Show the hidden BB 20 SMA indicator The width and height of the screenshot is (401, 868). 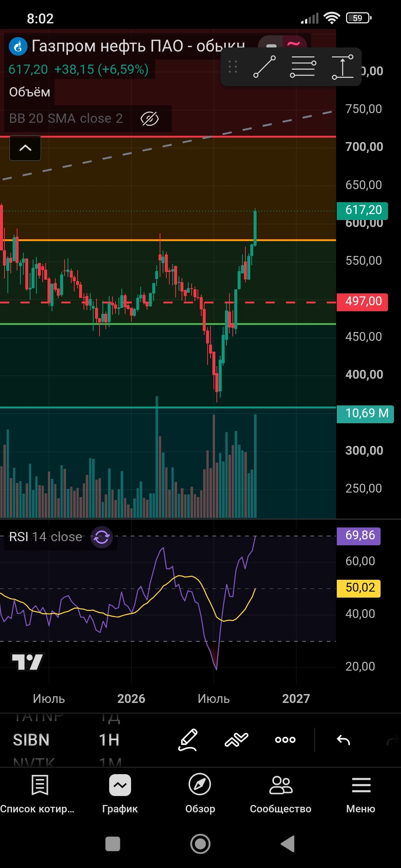click(150, 119)
